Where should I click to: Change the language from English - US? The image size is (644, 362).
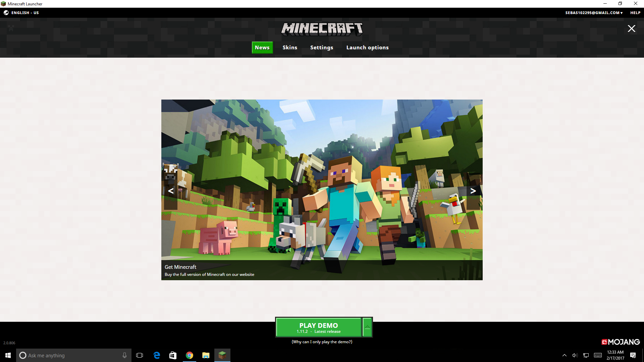click(x=25, y=13)
